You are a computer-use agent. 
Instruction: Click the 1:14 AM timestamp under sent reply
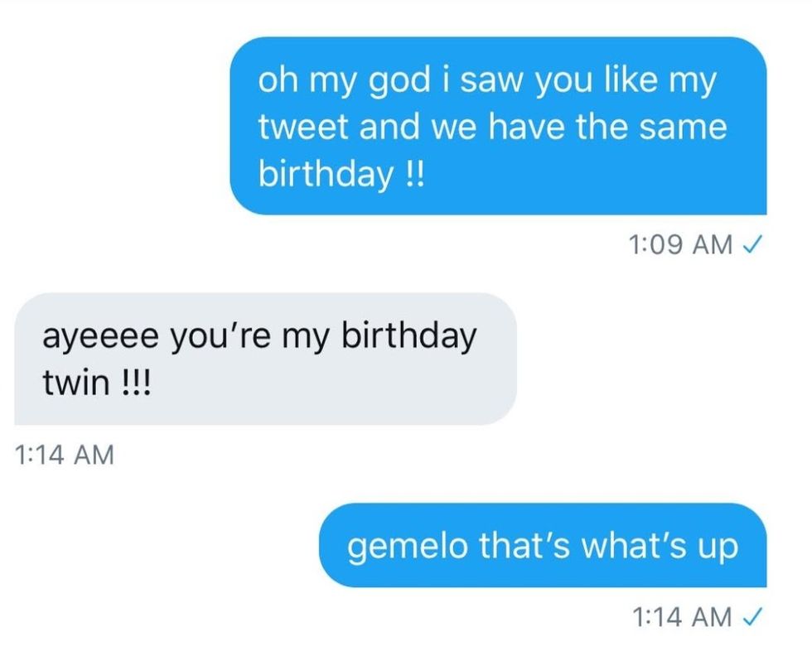[681, 616]
